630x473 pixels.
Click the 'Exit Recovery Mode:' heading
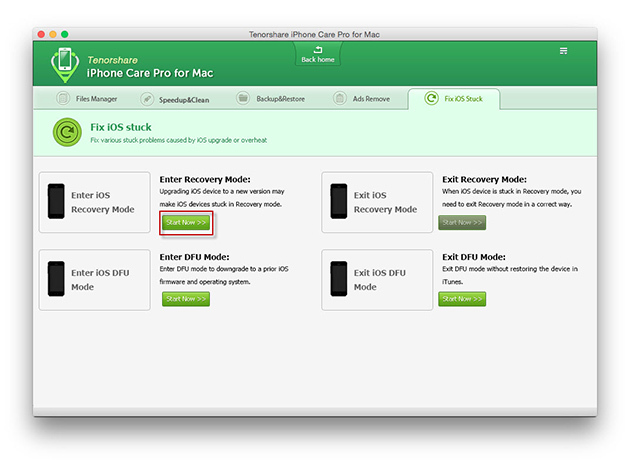click(x=485, y=179)
